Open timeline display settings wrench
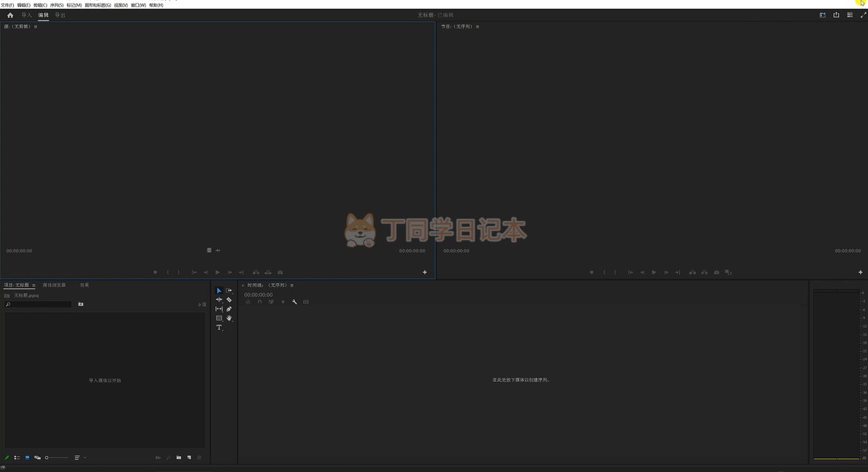Screen dimensions: 868x472 (x=294, y=302)
